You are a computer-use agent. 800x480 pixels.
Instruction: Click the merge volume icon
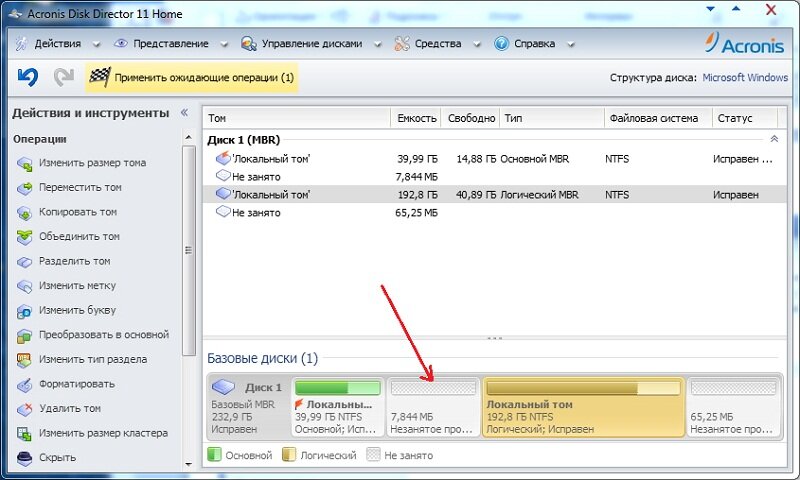pos(24,237)
